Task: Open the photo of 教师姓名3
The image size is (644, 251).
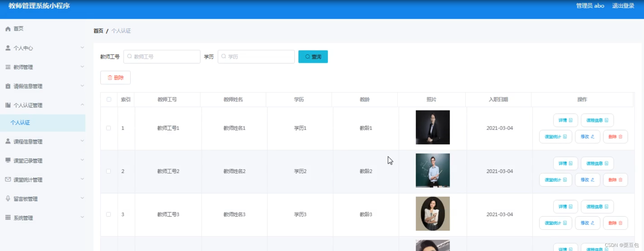Action: point(433,213)
